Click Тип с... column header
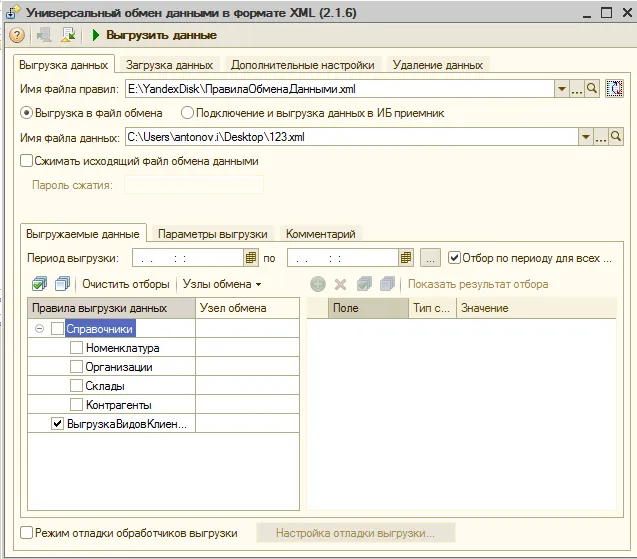637x559 pixels. 432,308
